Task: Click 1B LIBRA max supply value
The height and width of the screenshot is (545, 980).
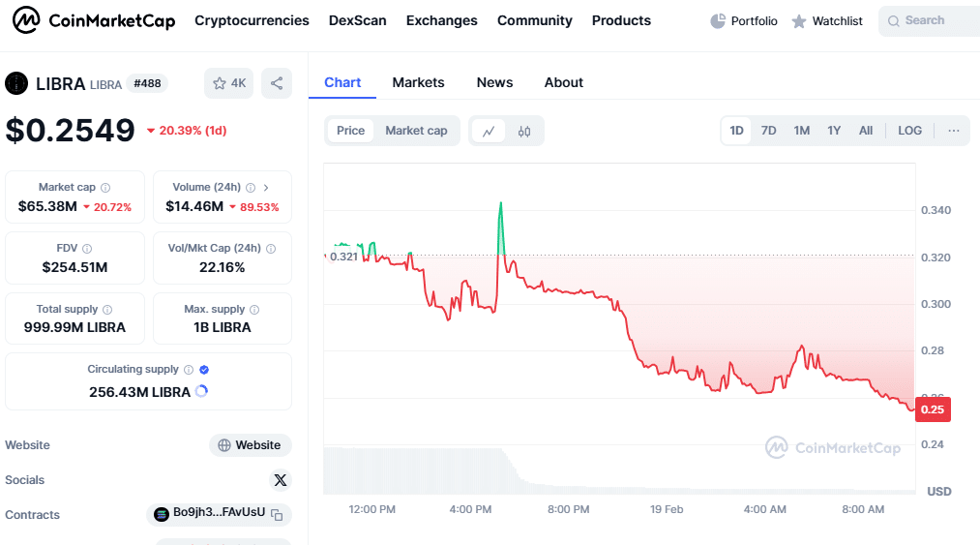Action: click(x=222, y=327)
